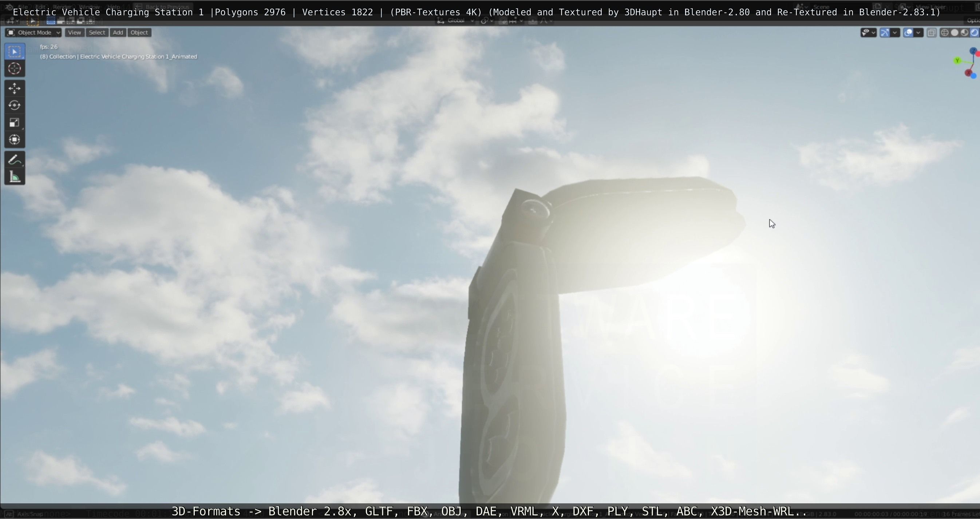The image size is (980, 519).
Task: Expand the overlays options dropdown arrow
Action: click(918, 33)
